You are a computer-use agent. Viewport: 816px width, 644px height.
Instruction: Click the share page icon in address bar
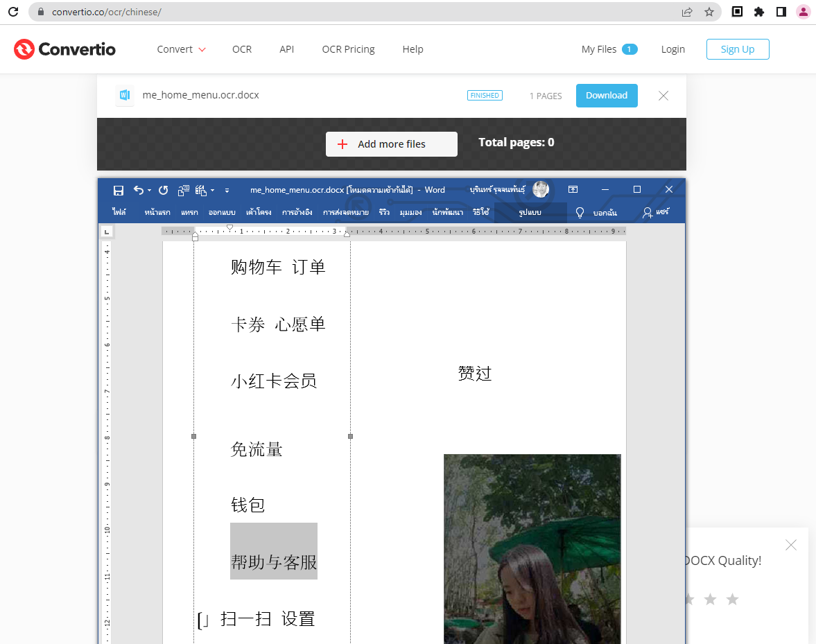coord(687,12)
